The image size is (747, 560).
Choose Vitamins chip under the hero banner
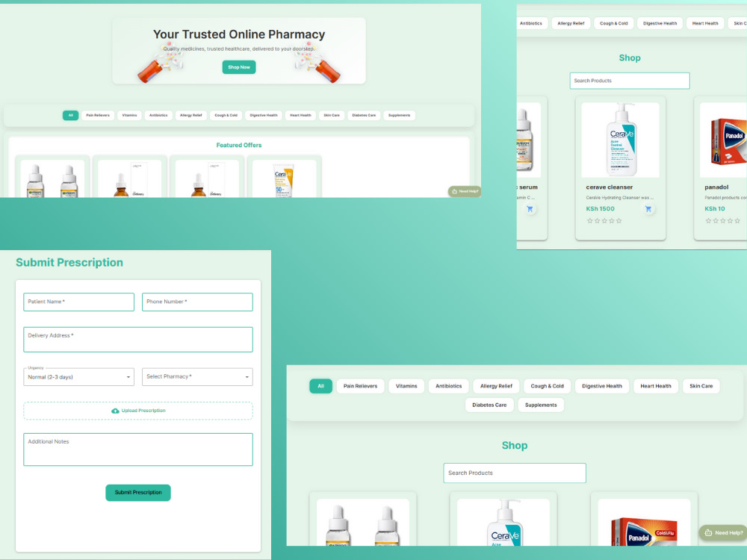(x=129, y=115)
